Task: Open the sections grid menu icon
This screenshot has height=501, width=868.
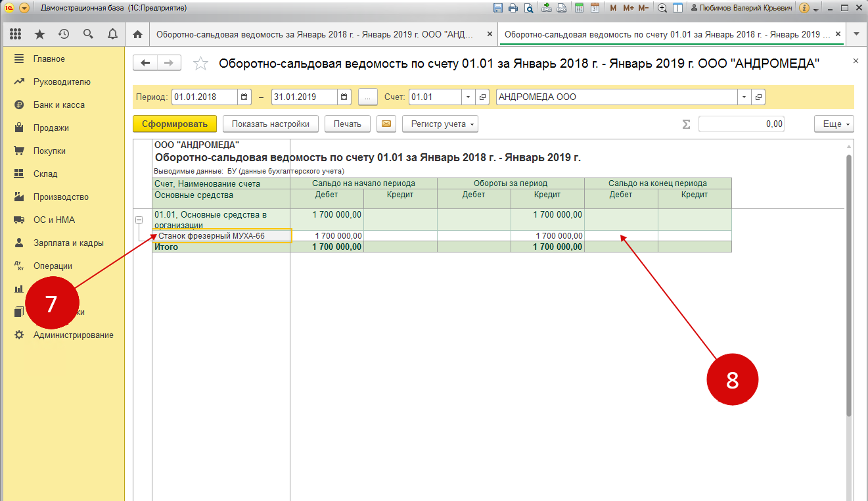Action: (x=16, y=34)
